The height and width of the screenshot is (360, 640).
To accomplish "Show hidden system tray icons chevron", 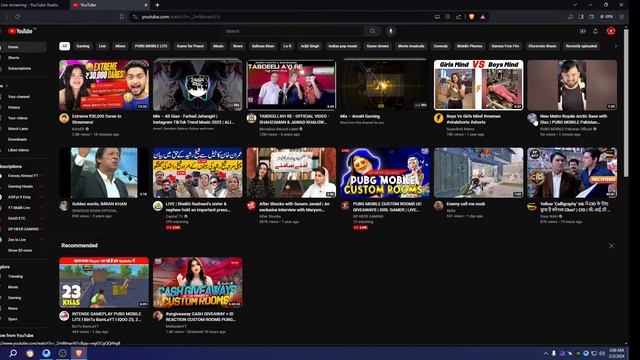I will (546, 353).
